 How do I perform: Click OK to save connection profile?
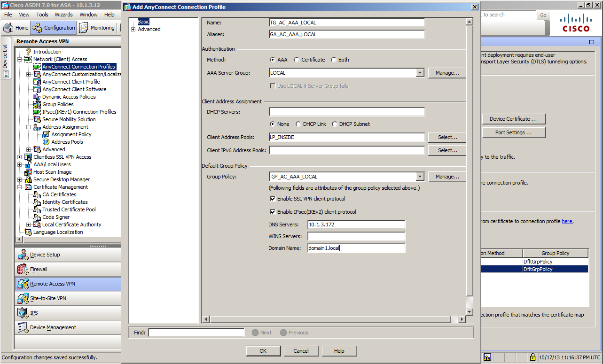tap(263, 351)
